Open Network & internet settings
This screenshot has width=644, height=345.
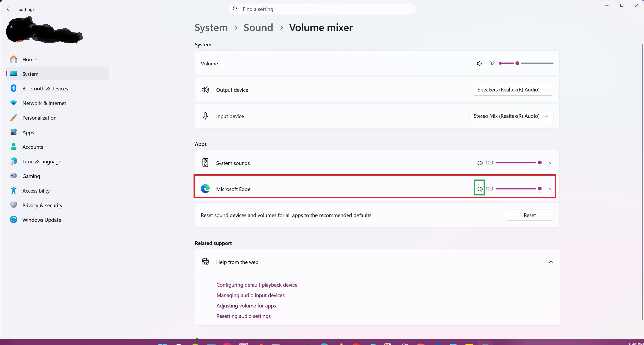57,103
